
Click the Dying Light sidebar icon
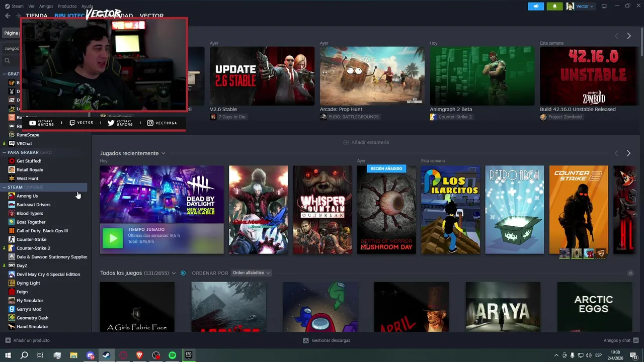pos(12,283)
